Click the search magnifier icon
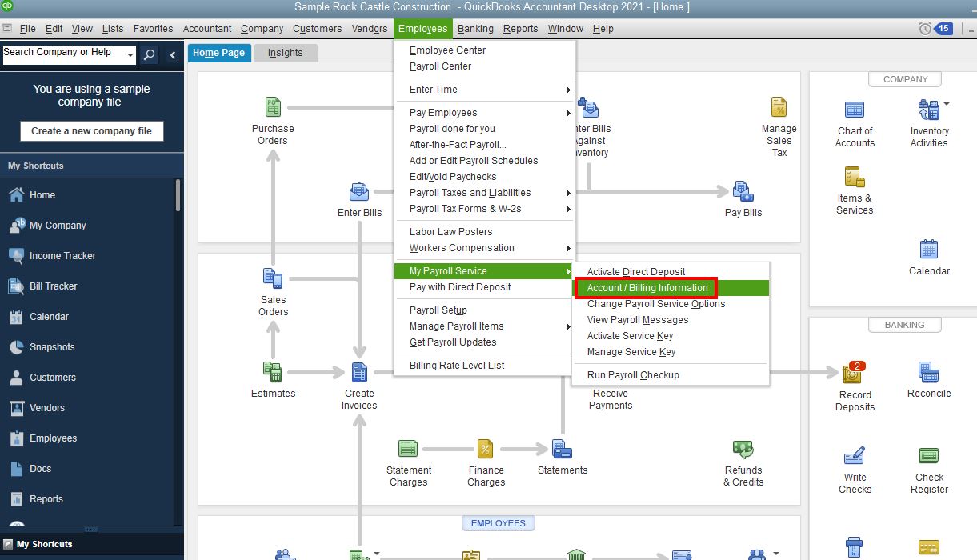Image resolution: width=977 pixels, height=560 pixels. (x=149, y=55)
